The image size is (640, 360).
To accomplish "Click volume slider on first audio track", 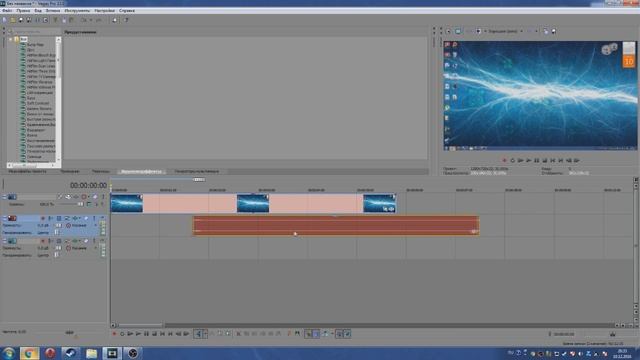I will [x=59, y=225].
